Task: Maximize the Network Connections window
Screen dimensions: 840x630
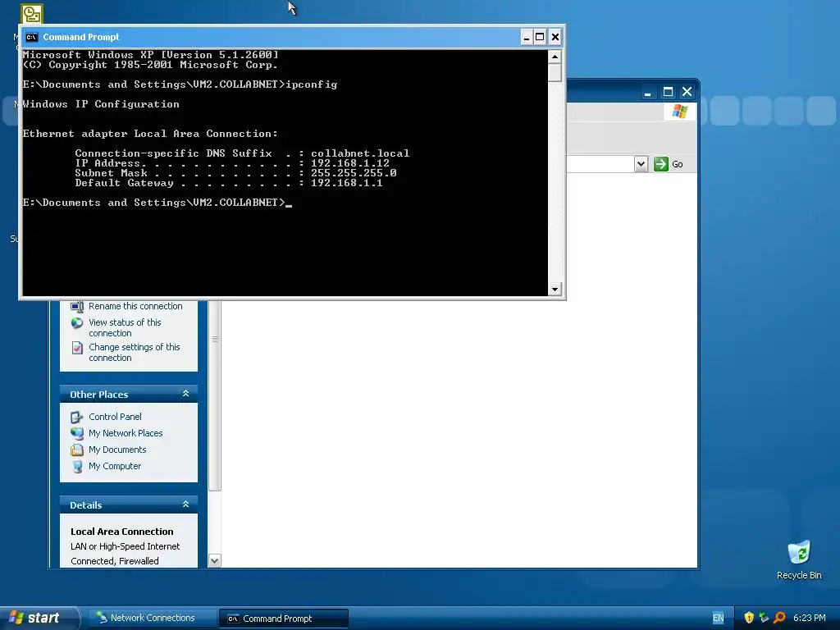Action: (x=668, y=92)
